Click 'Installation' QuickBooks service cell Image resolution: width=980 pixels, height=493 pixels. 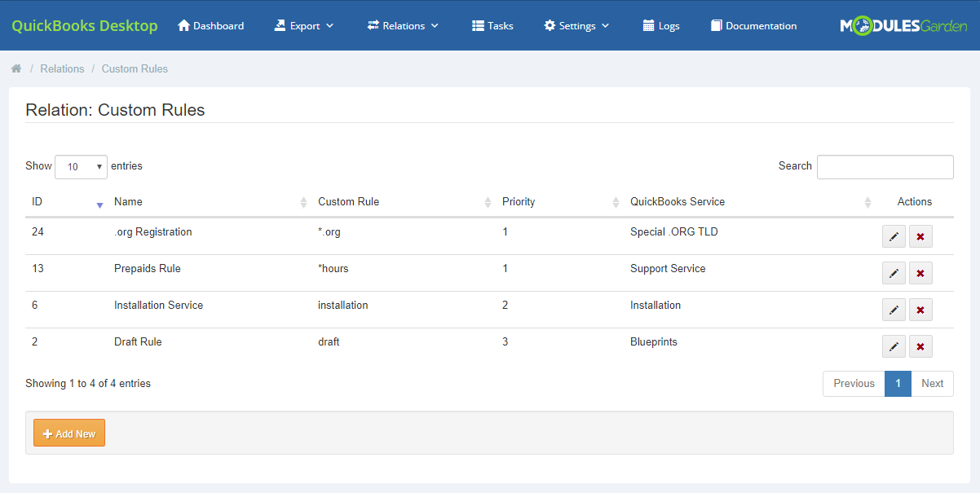656,306
